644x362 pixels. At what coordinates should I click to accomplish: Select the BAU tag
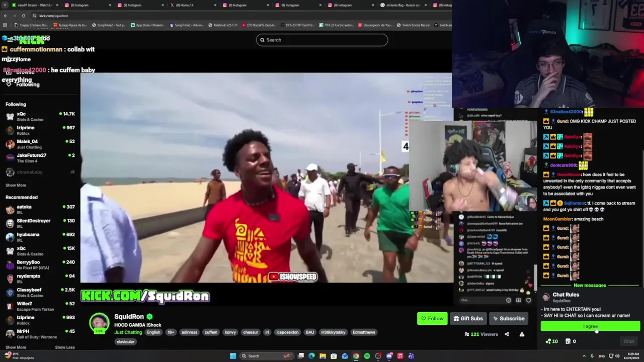point(310,332)
